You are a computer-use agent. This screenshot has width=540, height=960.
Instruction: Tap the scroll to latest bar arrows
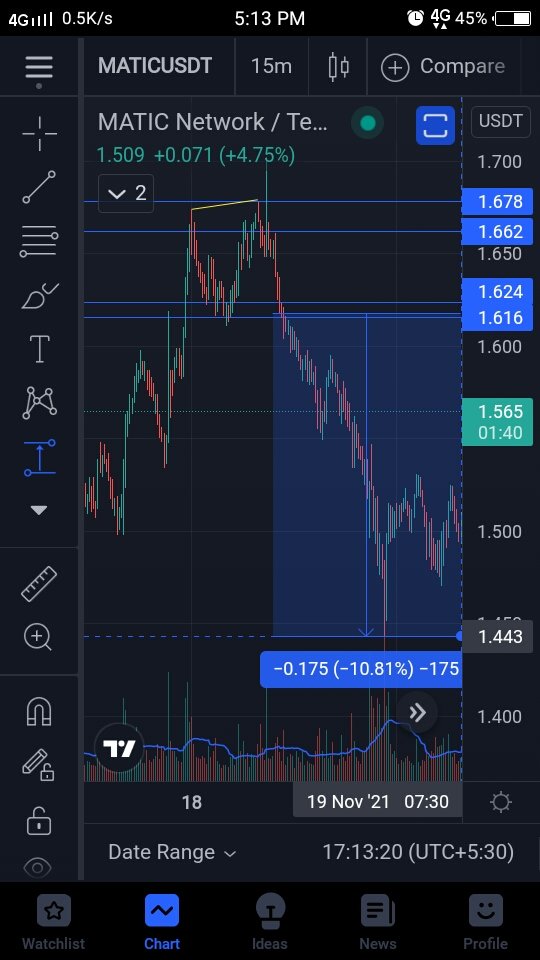click(418, 712)
